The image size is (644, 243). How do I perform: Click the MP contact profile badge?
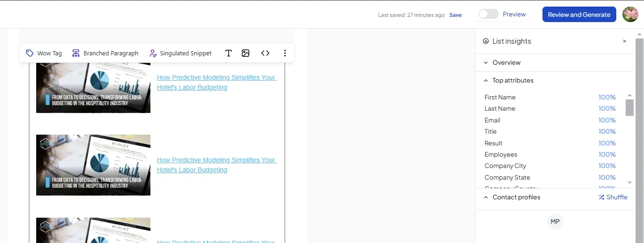point(555,221)
